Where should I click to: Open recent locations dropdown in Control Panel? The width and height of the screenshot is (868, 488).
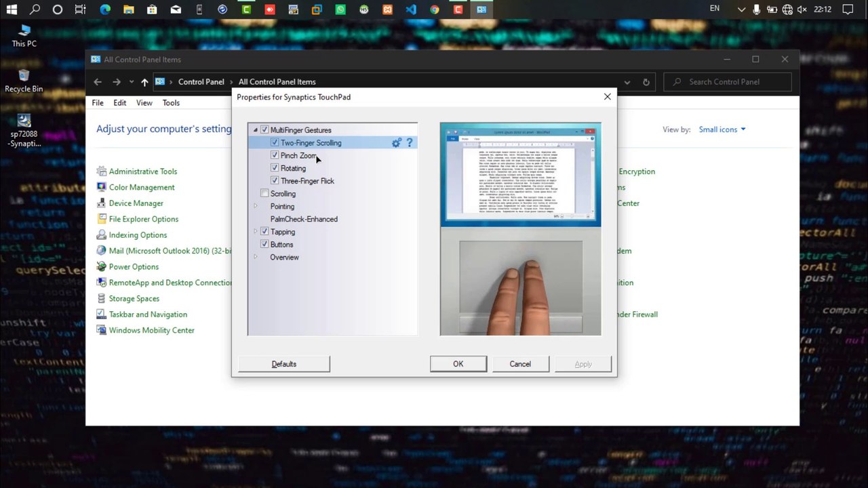(x=131, y=82)
